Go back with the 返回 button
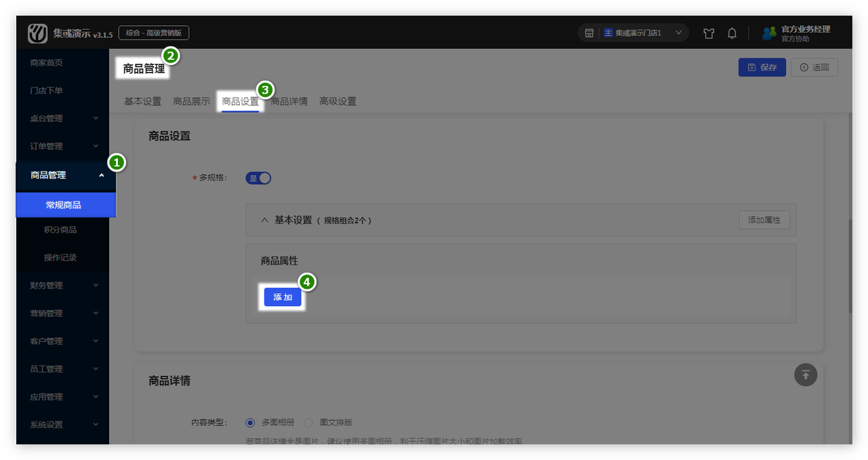868x460 pixels. tap(814, 67)
